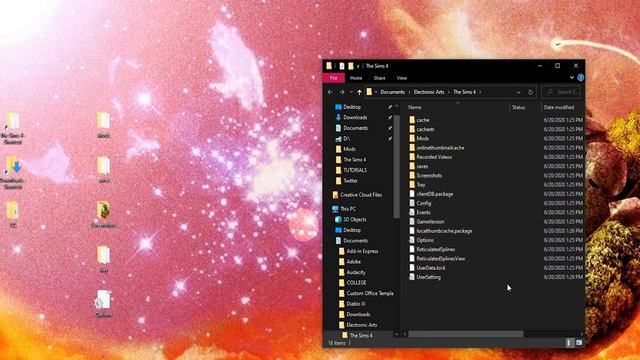Select localthumbcache.package file name
Screen dimensions: 640x360
444,231
